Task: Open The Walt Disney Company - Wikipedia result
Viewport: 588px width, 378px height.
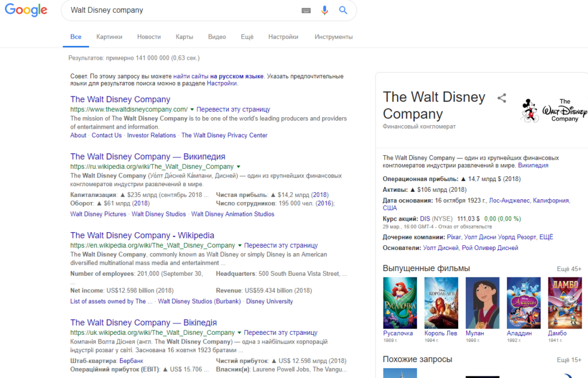Action: click(x=142, y=236)
